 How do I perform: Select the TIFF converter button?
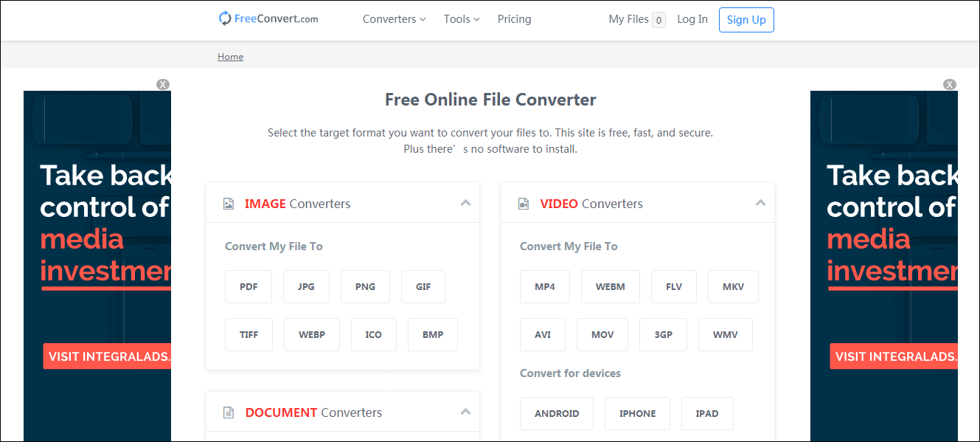point(249,334)
